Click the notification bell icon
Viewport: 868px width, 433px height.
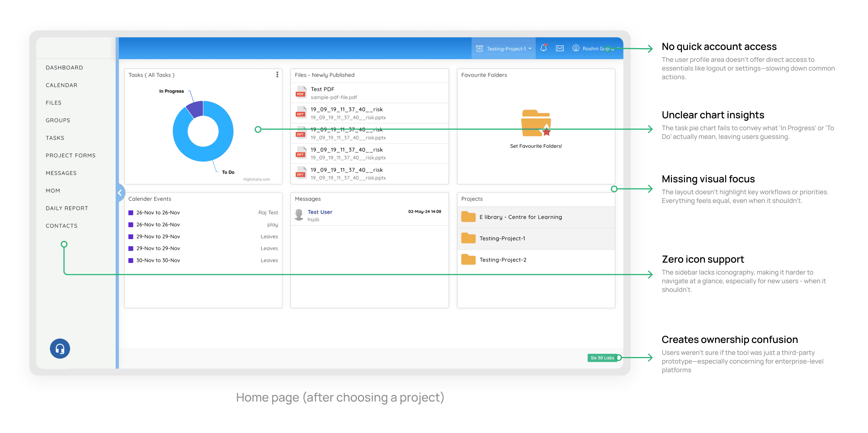543,48
